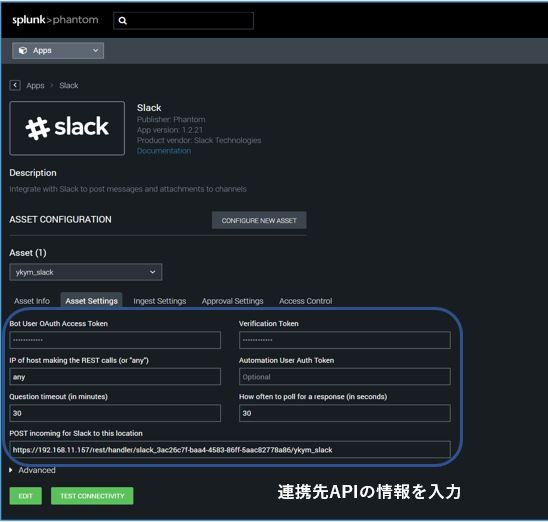Open the Approval Settings tab
Viewport: 548px width, 522px height.
pyautogui.click(x=232, y=301)
